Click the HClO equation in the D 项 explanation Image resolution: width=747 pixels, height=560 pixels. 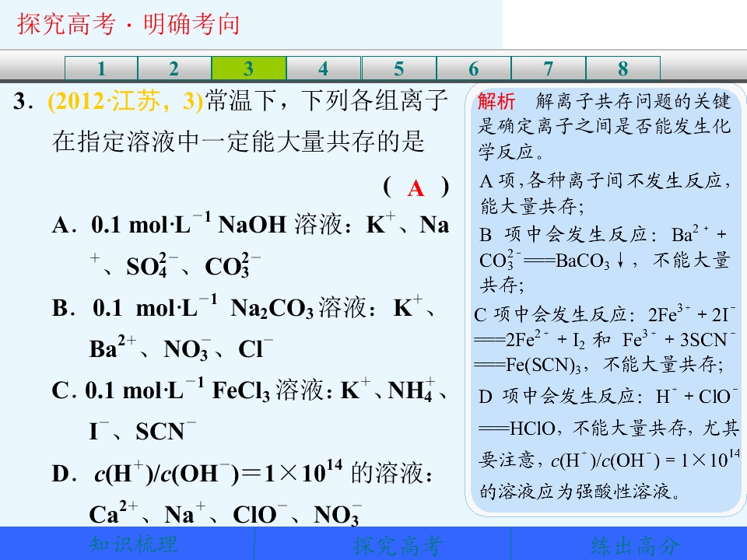tap(608, 412)
